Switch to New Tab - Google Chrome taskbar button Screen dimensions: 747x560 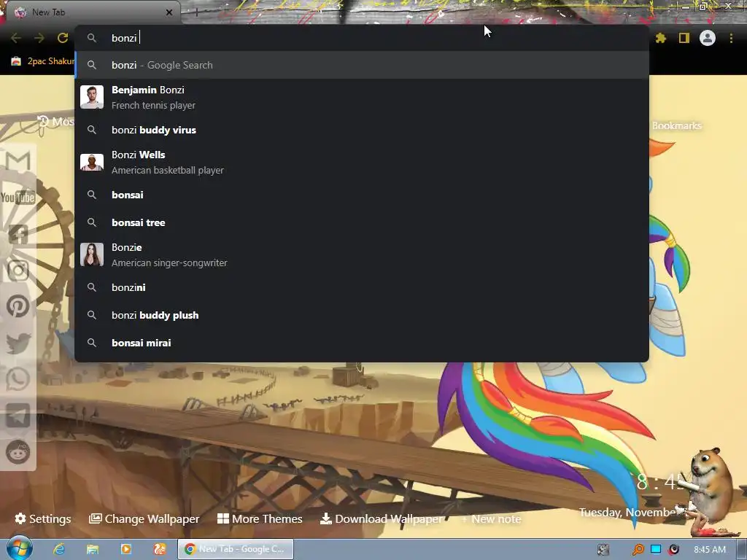236,549
